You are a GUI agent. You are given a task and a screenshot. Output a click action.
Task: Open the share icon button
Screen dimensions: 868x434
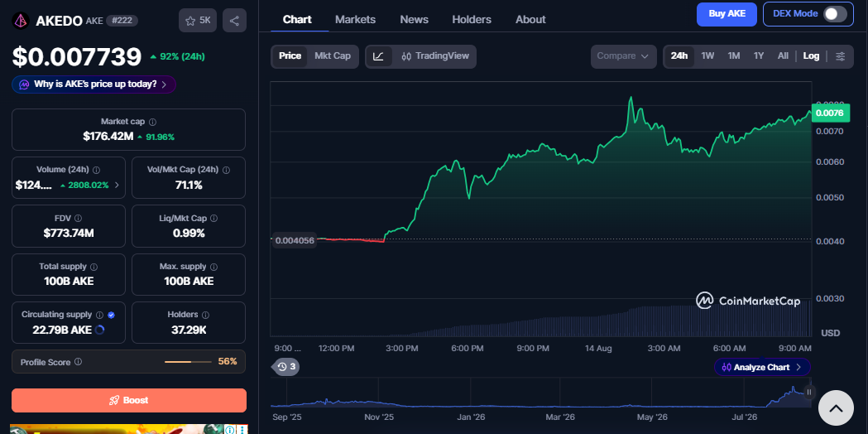click(234, 21)
